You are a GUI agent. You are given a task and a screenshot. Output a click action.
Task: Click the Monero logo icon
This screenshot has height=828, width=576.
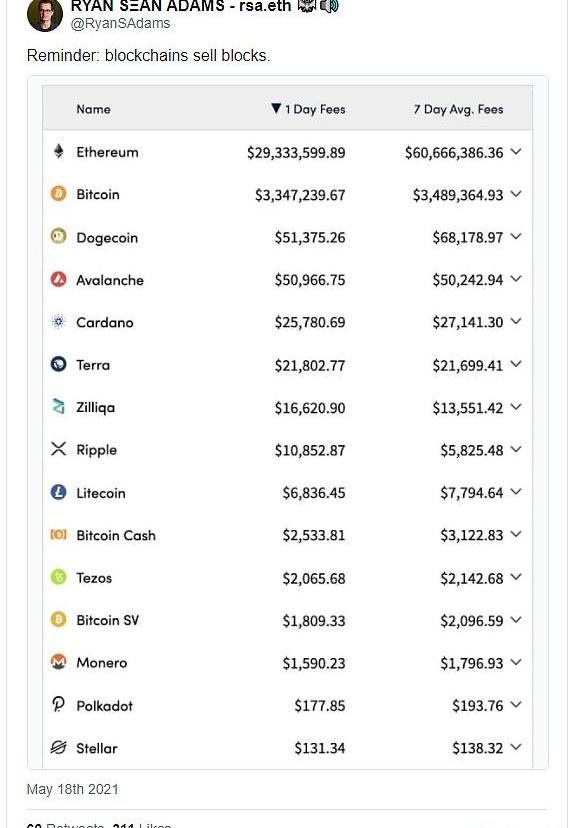59,661
